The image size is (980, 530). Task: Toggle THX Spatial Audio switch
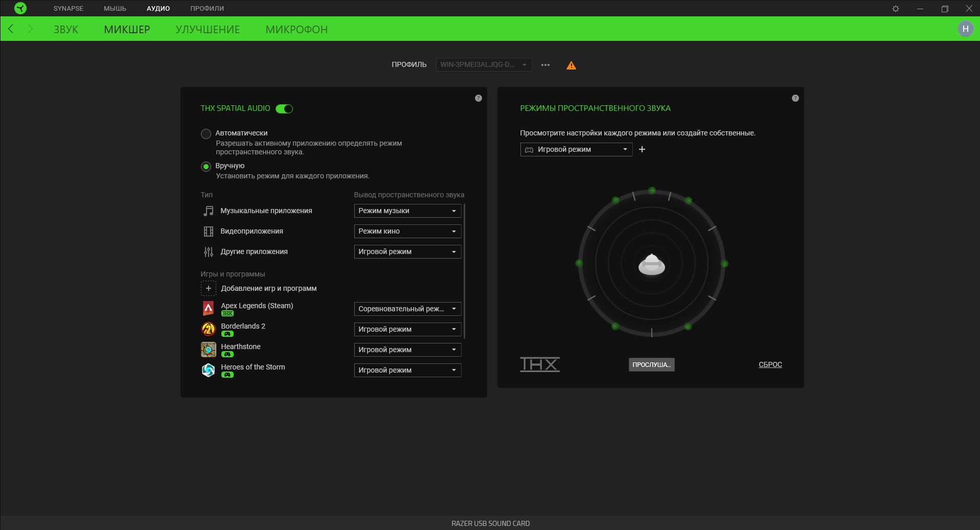pyautogui.click(x=284, y=108)
